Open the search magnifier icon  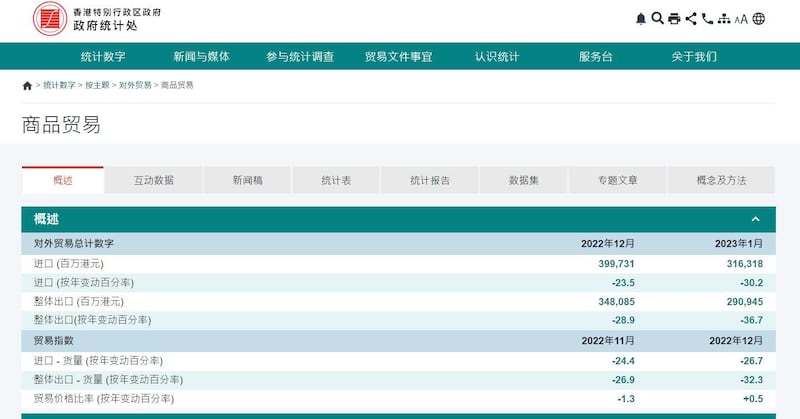coord(657,19)
